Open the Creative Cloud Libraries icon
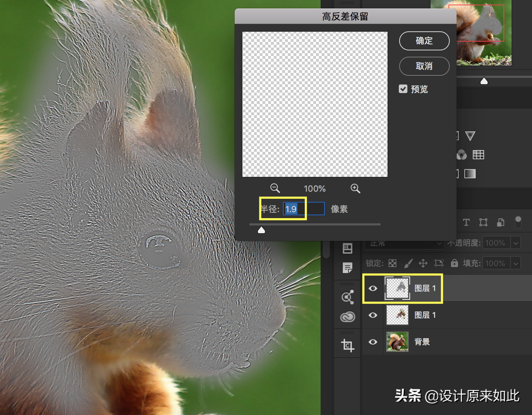 tap(347, 317)
